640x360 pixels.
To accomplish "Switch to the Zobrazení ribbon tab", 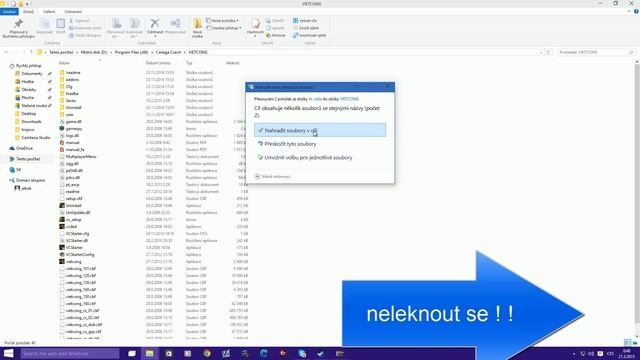I will point(73,11).
